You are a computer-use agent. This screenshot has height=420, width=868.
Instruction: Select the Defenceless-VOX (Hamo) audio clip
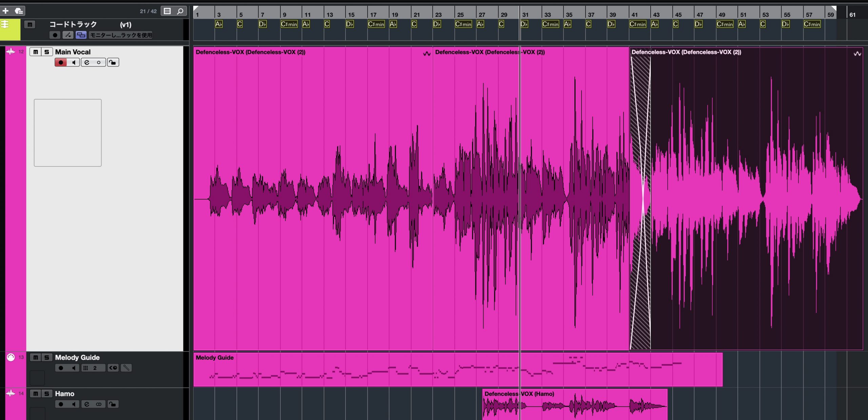(575, 404)
